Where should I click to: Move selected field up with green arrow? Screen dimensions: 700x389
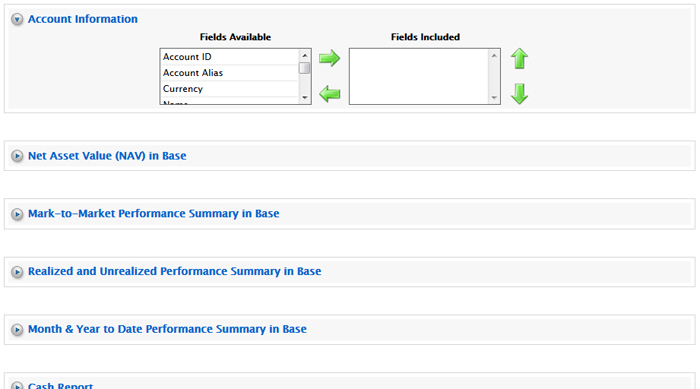coord(519,59)
